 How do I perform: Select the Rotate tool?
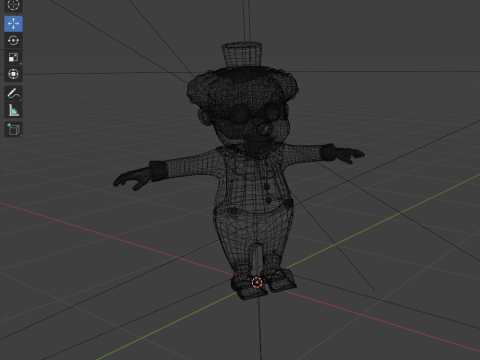point(13,40)
